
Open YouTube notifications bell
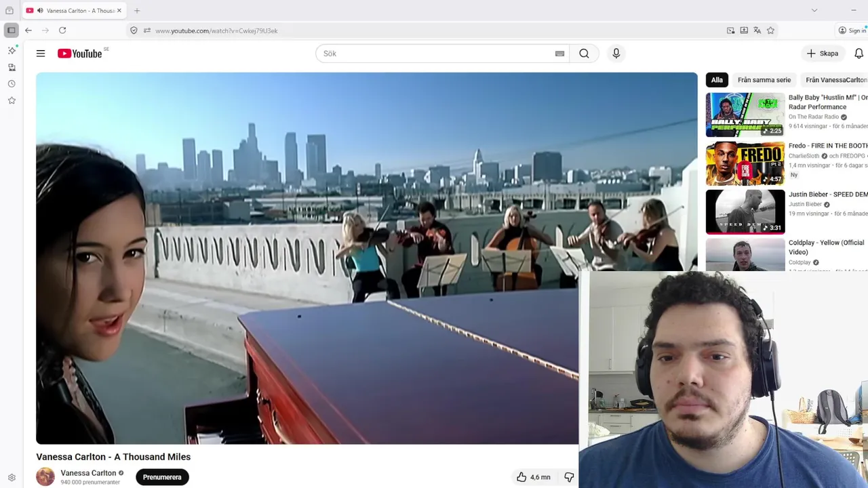tap(859, 54)
